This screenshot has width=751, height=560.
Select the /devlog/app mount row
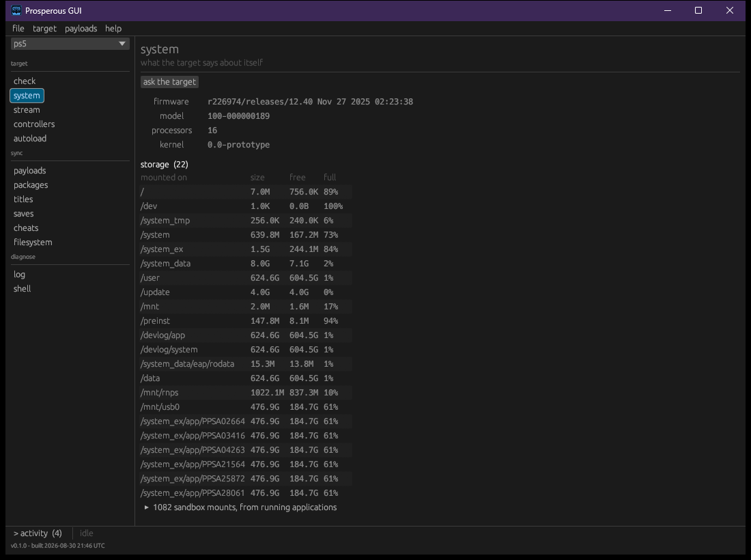click(246, 335)
